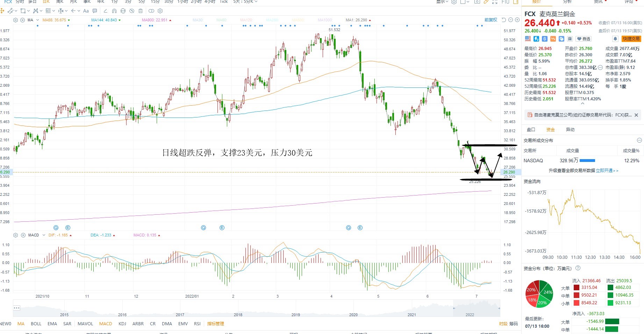This screenshot has height=334, width=644.
Task: Toggle the KDJ sub-indicator
Action: pos(122,324)
